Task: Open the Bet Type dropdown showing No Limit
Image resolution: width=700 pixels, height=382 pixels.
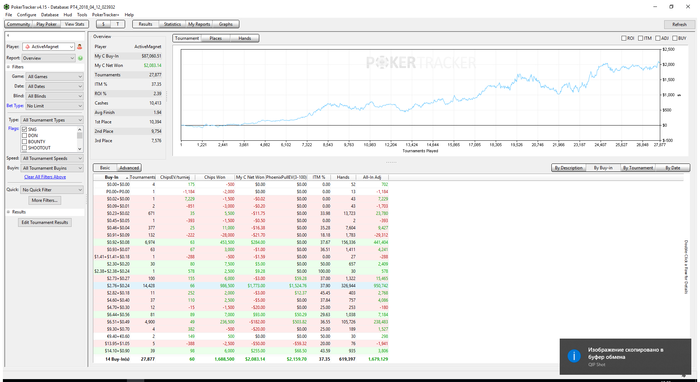Action: point(54,106)
